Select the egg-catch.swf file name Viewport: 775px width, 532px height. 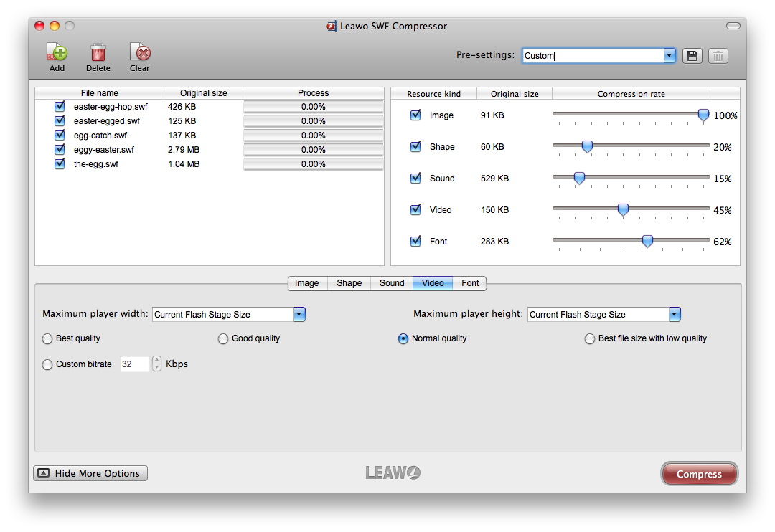pyautogui.click(x=100, y=136)
